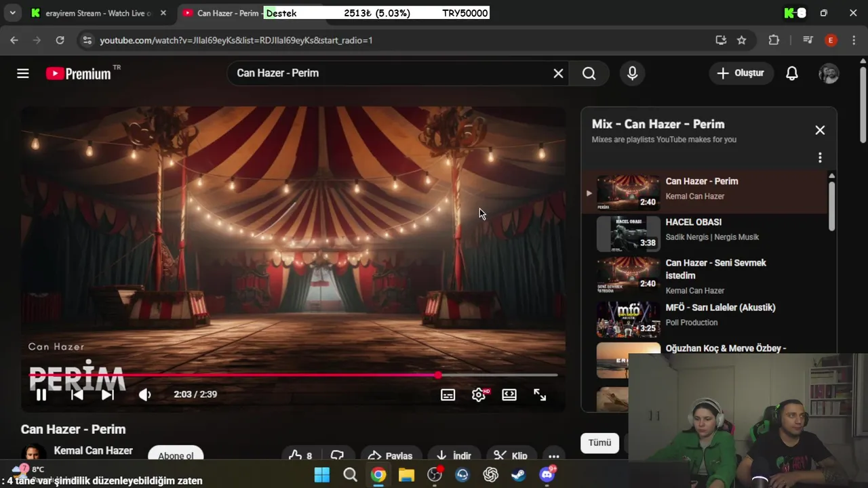Subscribe with the Abone ol button
This screenshot has height=488, width=868.
coord(176,455)
